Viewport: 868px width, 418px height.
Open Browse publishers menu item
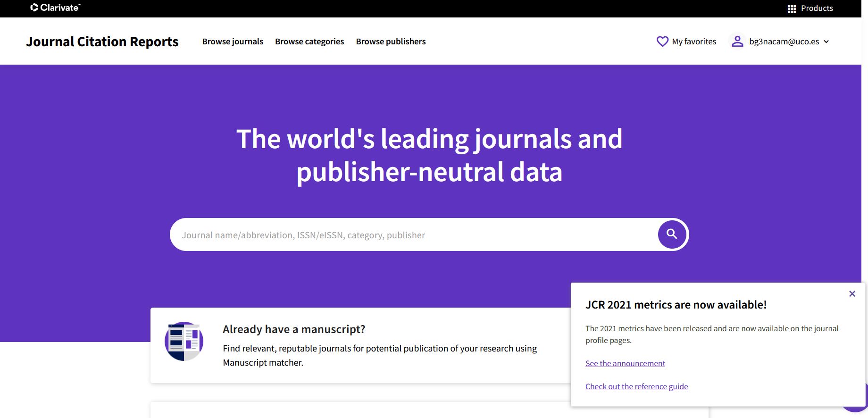coord(391,42)
